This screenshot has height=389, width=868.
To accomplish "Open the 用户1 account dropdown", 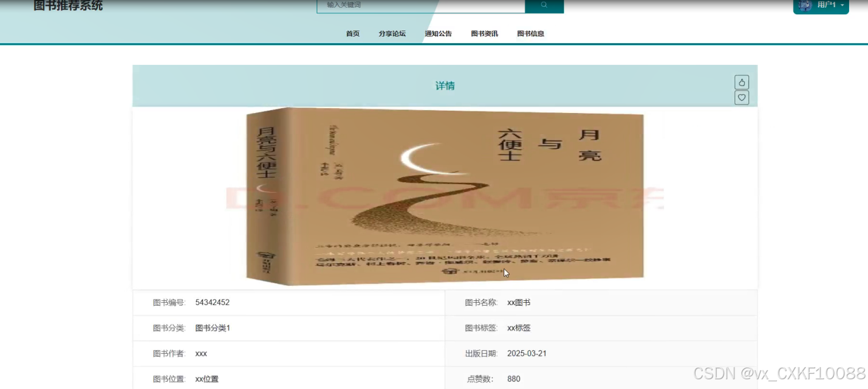I will coord(821,5).
